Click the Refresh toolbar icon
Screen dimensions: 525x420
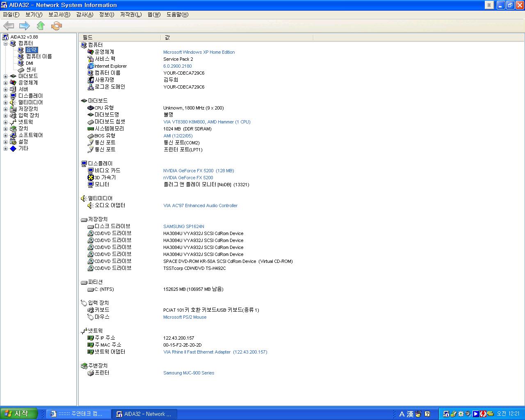[x=56, y=26]
